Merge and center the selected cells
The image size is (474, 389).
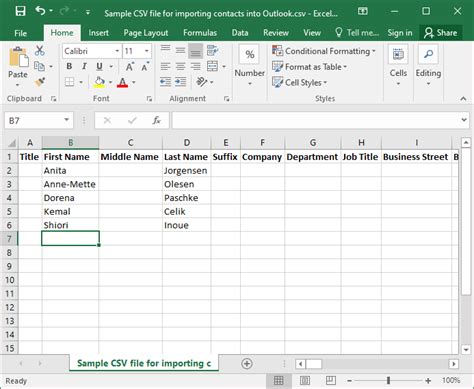click(212, 66)
